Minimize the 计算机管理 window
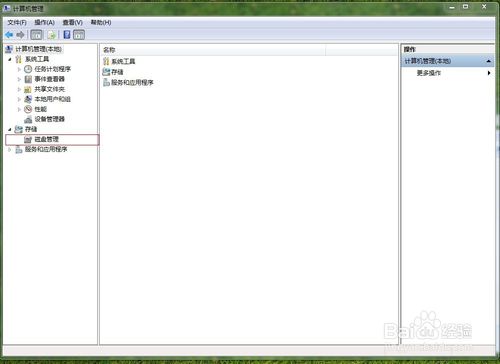The image size is (500, 364). click(x=452, y=7)
